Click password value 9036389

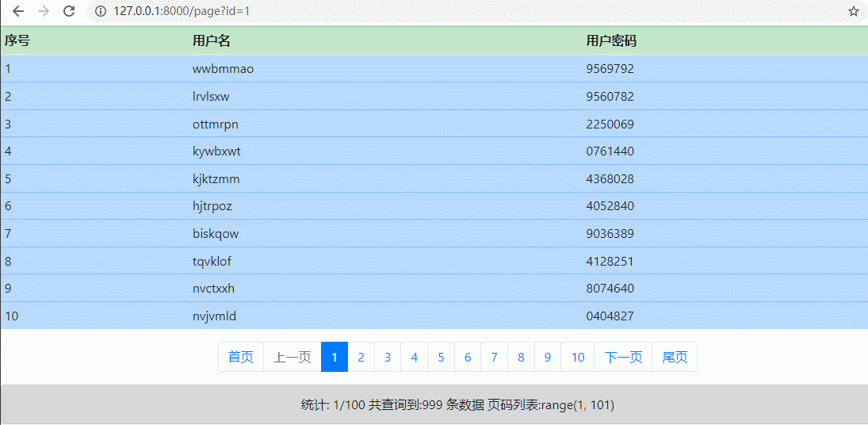tap(610, 234)
